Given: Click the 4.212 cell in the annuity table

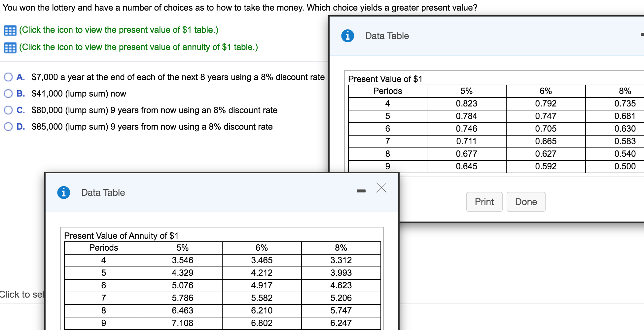Looking at the screenshot, I should (262, 273).
